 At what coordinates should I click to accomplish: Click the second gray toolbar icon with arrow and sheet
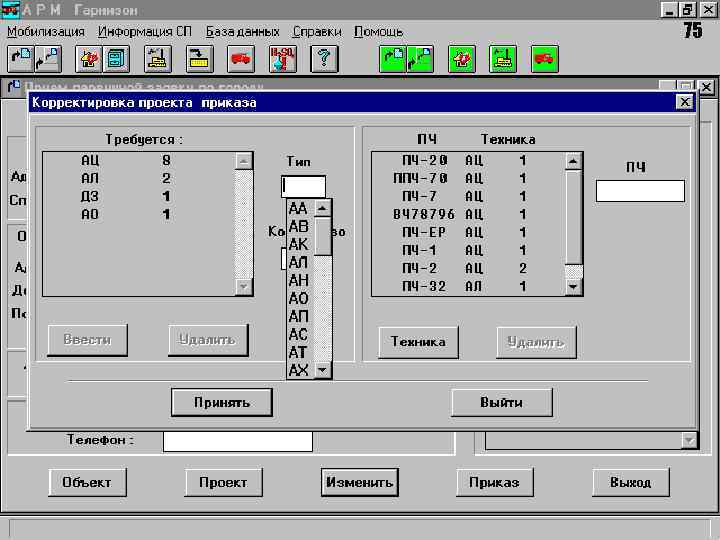point(48,59)
